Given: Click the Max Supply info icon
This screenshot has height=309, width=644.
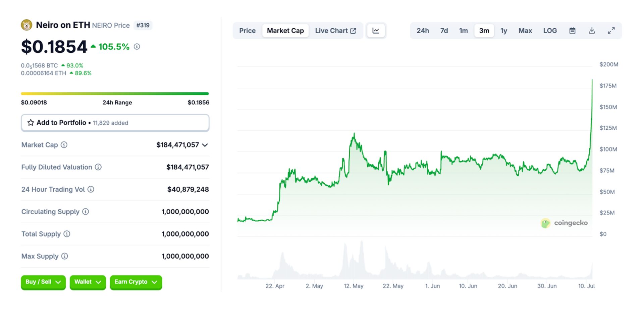Looking at the screenshot, I should point(65,256).
